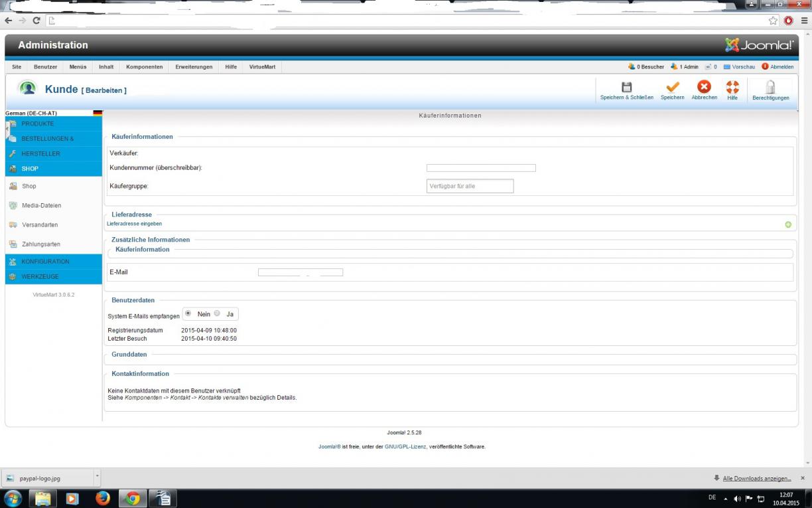Expand the PRODUKTE sidebar section
812x508 pixels.
[x=38, y=124]
